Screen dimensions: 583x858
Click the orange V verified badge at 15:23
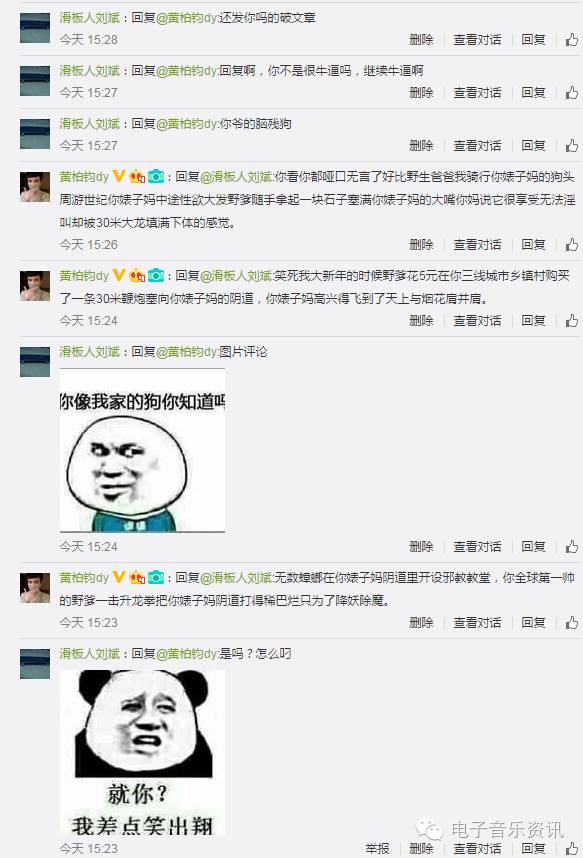(119, 577)
